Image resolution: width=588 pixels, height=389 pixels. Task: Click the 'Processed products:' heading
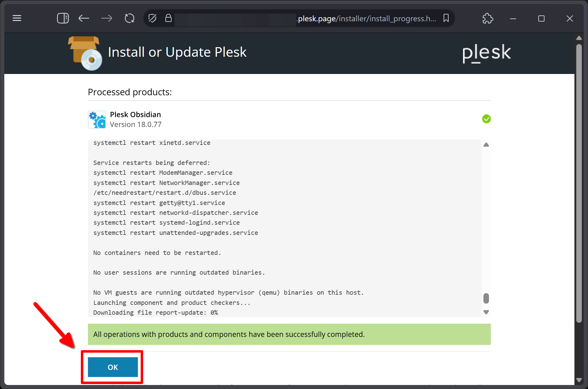pyautogui.click(x=130, y=92)
